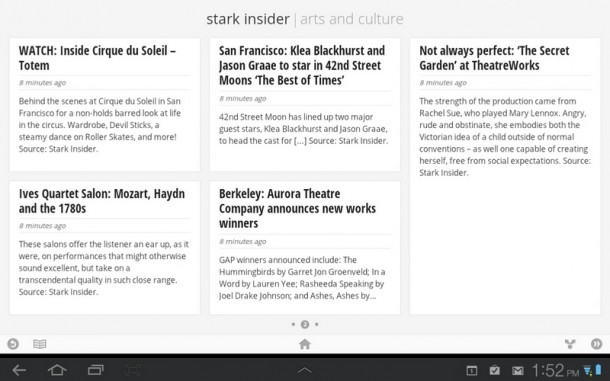Select summary 'Behind the scenes at Cirque du Soleil'

(100, 125)
